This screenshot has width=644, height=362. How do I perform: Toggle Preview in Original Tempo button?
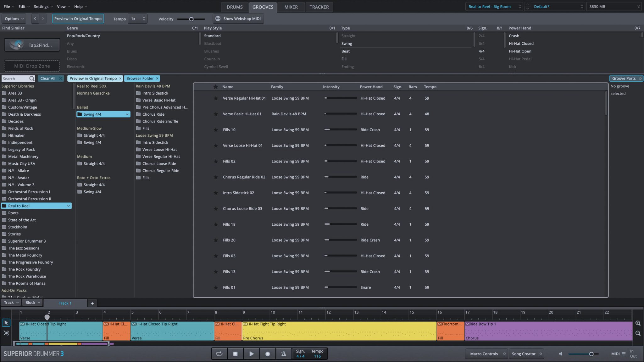click(x=78, y=19)
